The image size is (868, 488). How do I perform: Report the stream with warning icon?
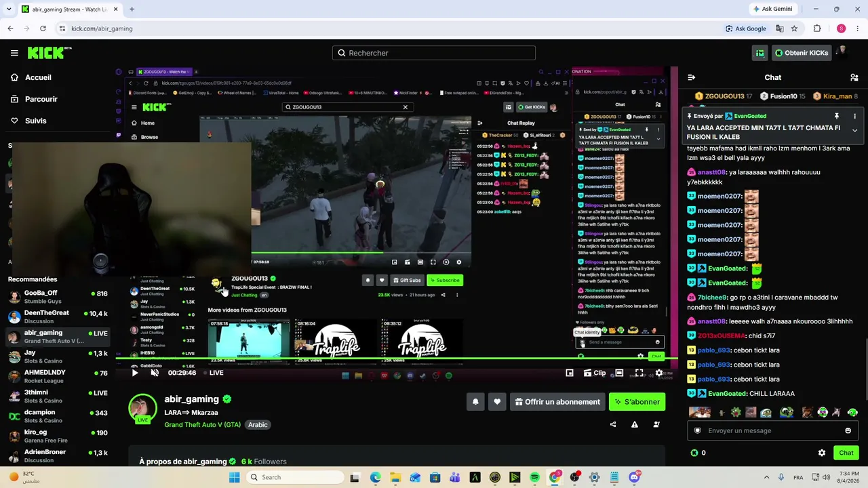pos(635,424)
